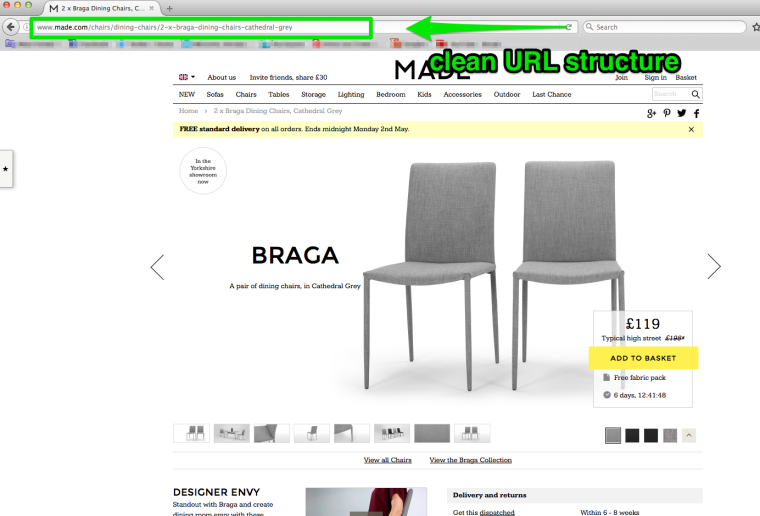This screenshot has width=760, height=516.
Task: Click the browser search box
Action: (x=664, y=27)
